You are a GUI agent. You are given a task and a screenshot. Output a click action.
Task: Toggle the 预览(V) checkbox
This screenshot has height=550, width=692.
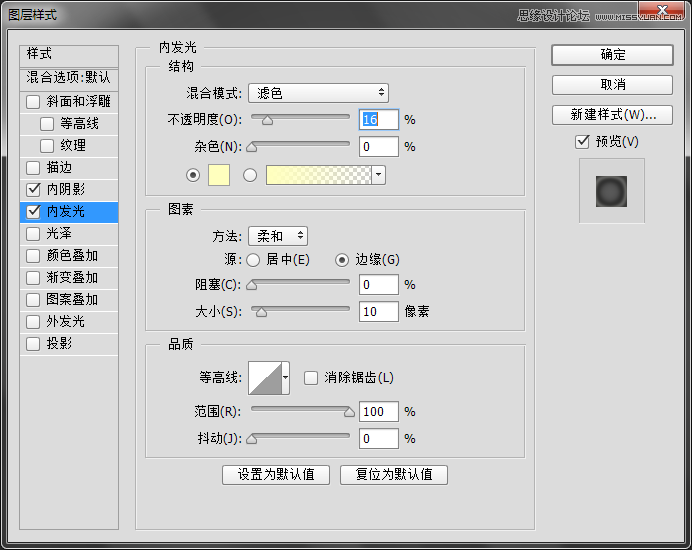coord(582,142)
